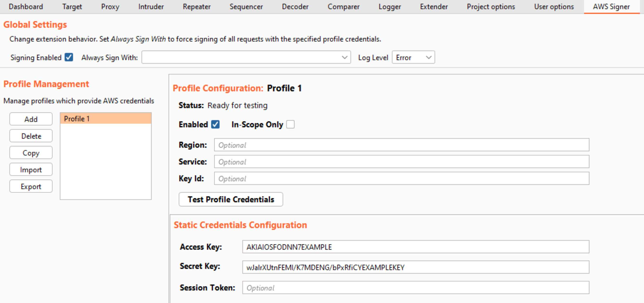Open the Dashboard tab
This screenshot has height=303, width=644.
click(26, 6)
